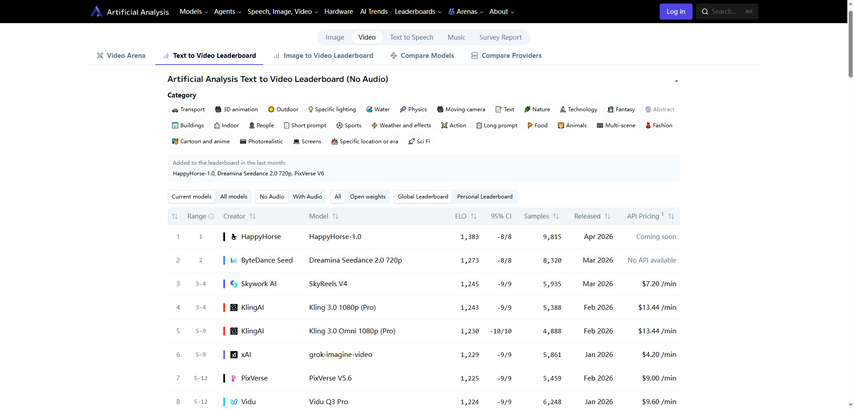Click the Log in button
The width and height of the screenshot is (854, 409).
tap(675, 12)
